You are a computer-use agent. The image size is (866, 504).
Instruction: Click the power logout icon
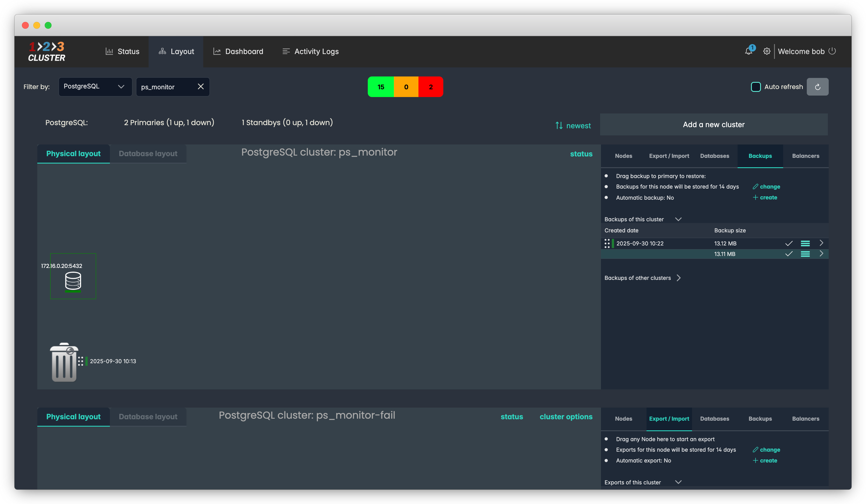point(832,51)
